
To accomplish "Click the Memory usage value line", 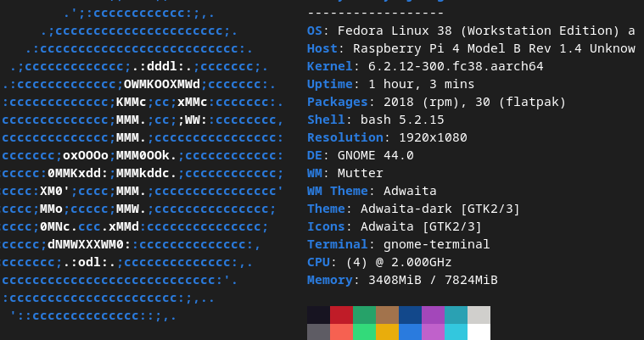I will (402, 280).
